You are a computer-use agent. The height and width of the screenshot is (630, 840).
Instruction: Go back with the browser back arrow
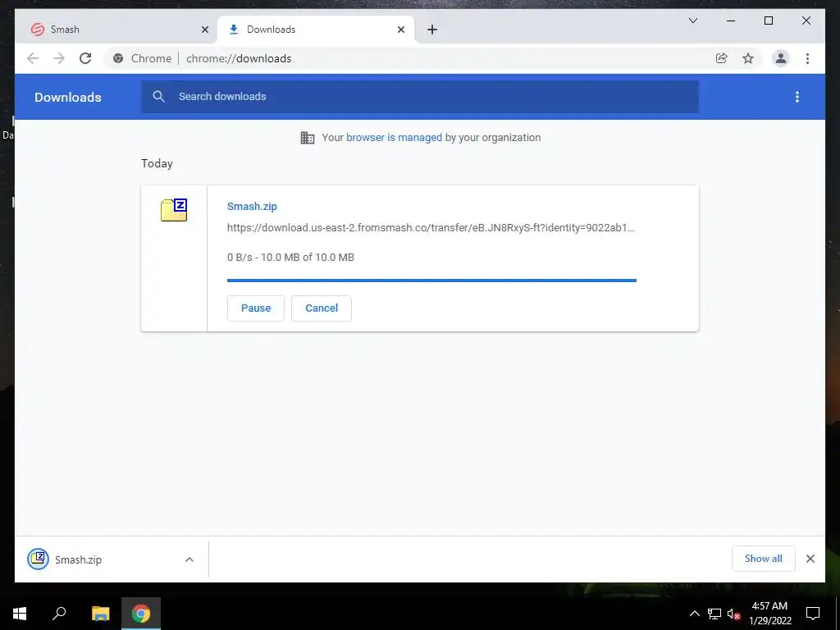33,58
